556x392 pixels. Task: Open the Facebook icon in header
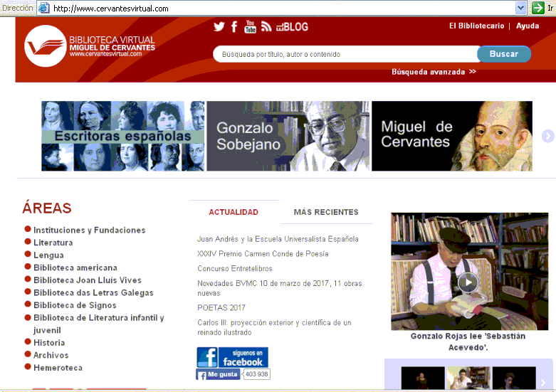[234, 26]
